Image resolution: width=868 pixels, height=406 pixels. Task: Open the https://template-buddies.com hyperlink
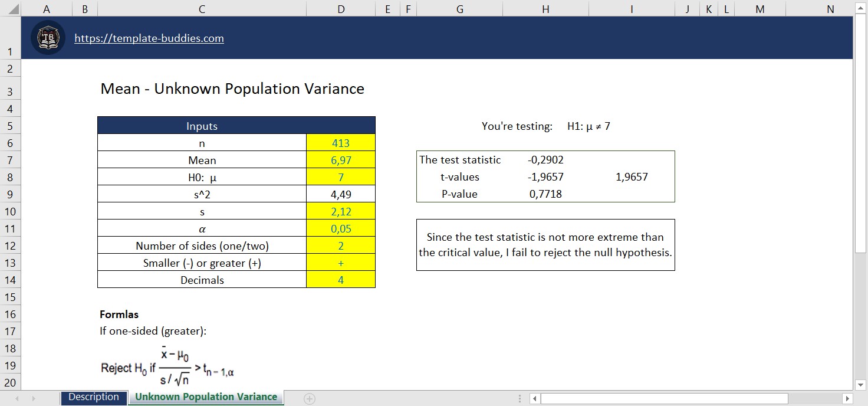point(149,38)
